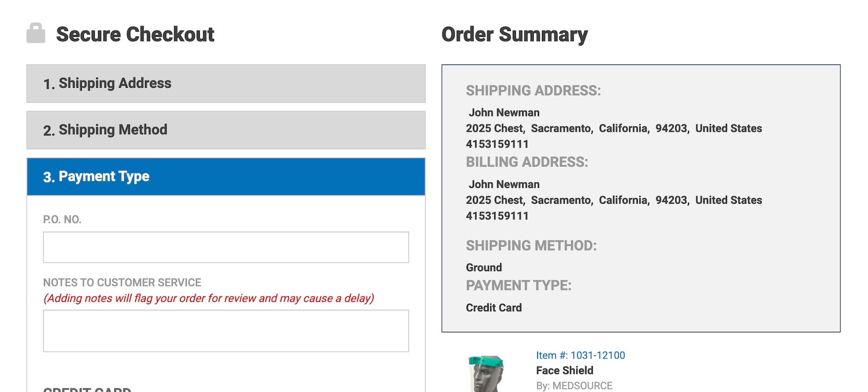This screenshot has width=868, height=392.
Task: Click the NOTES TO CUSTOMER SERVICE label
Action: pyautogui.click(x=122, y=283)
